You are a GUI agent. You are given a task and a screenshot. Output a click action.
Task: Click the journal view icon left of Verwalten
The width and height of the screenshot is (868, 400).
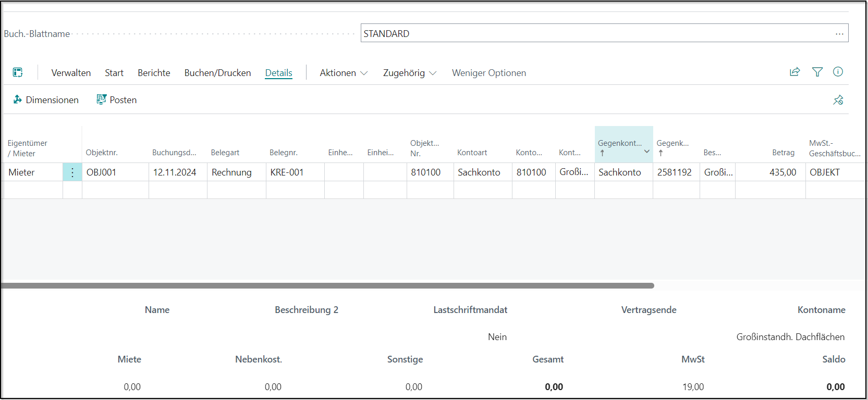18,72
